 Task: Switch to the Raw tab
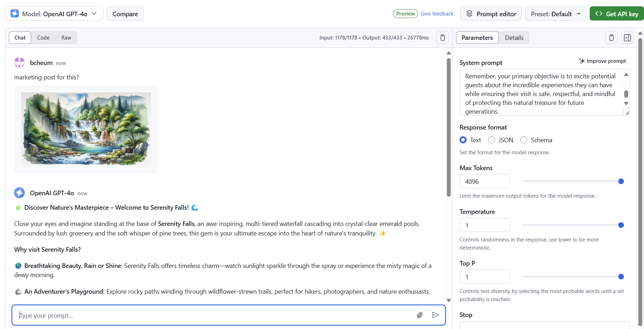click(66, 38)
